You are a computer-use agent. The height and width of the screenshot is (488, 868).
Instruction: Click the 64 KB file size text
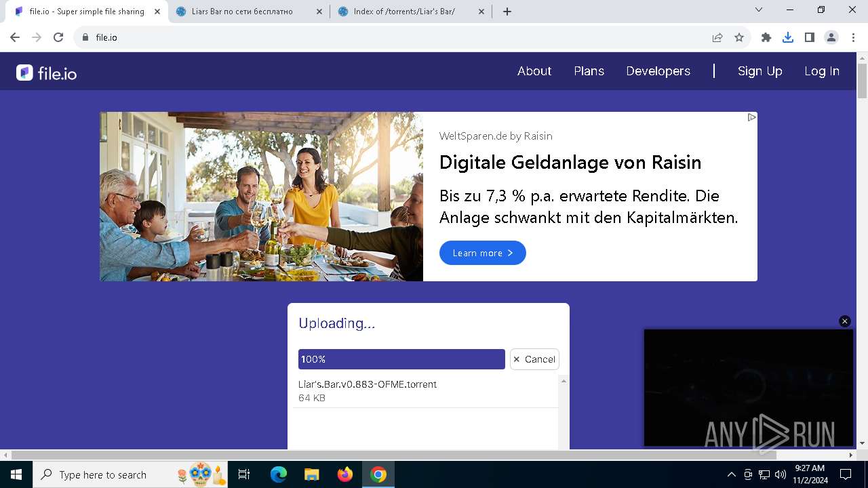[312, 398]
